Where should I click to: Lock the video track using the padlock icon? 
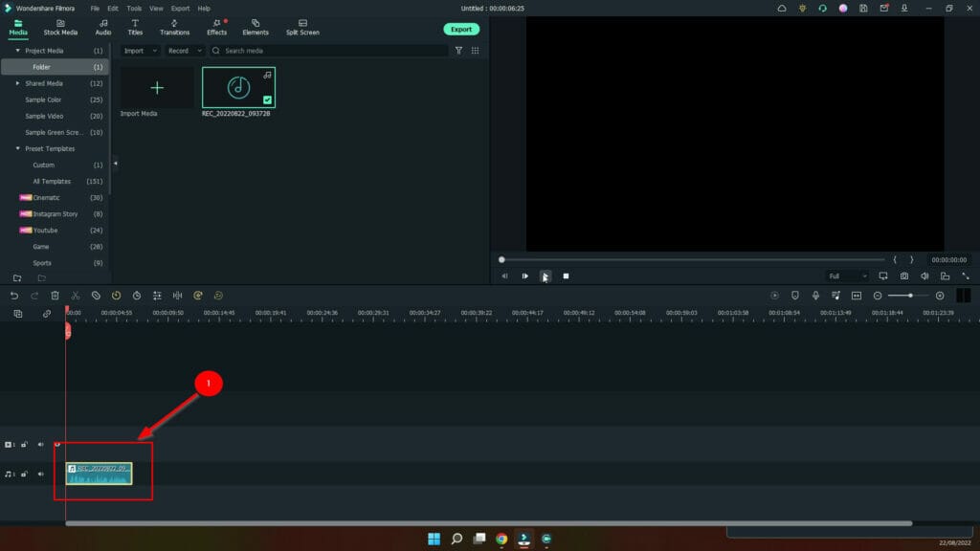click(26, 444)
